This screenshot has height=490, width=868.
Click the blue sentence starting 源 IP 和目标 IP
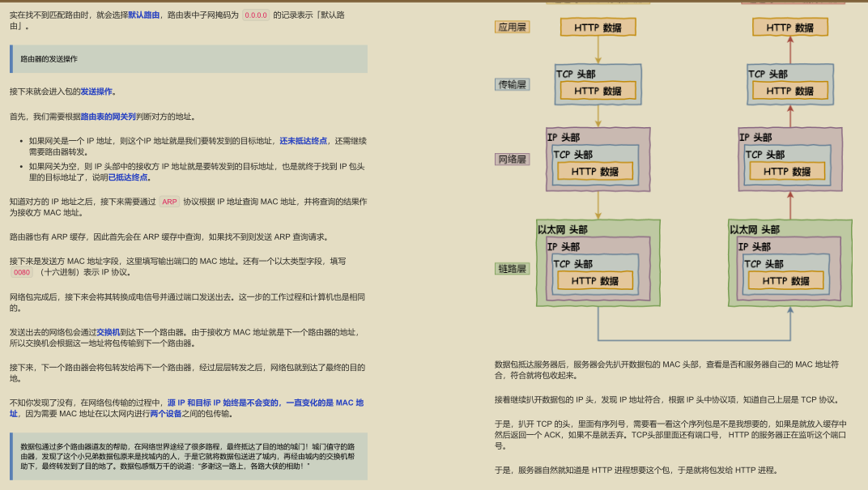[x=186, y=408]
